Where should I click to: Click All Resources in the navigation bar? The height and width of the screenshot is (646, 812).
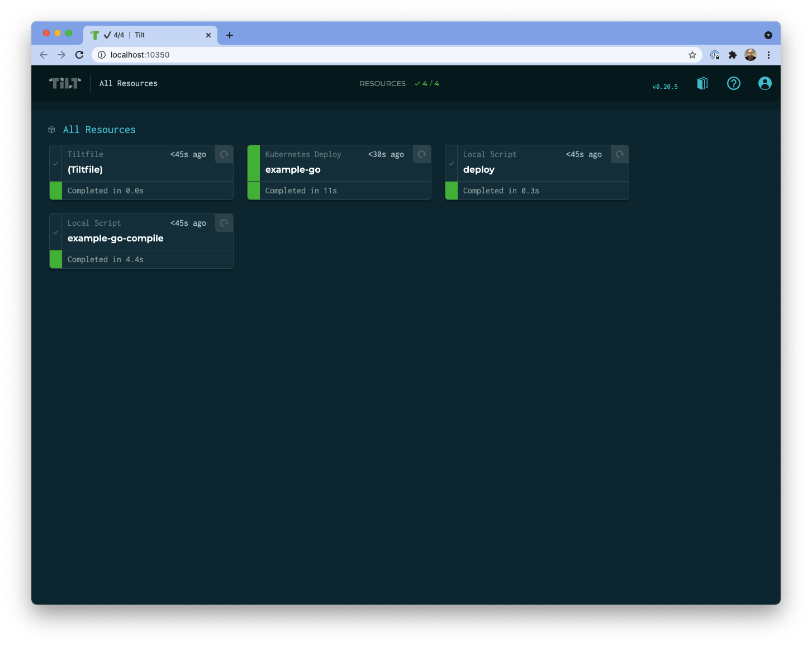[128, 83]
